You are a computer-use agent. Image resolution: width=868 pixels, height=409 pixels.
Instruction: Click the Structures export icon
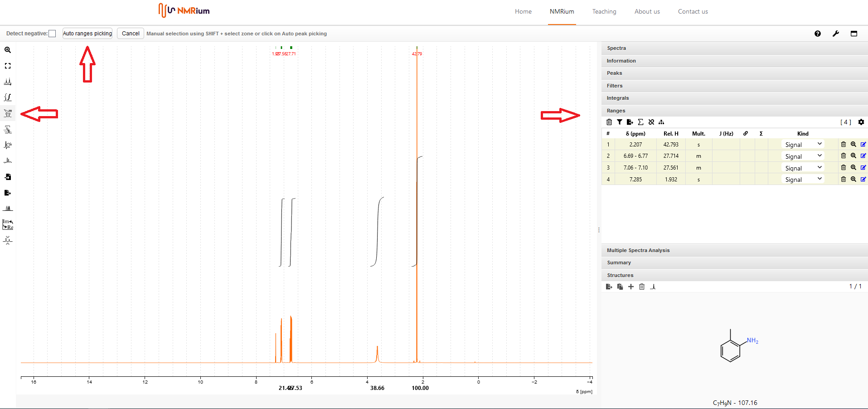tap(609, 287)
